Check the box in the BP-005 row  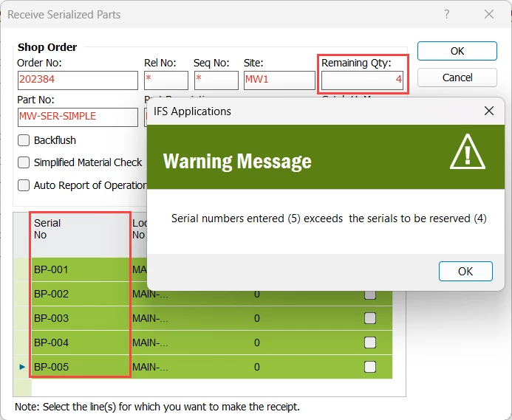click(x=370, y=367)
